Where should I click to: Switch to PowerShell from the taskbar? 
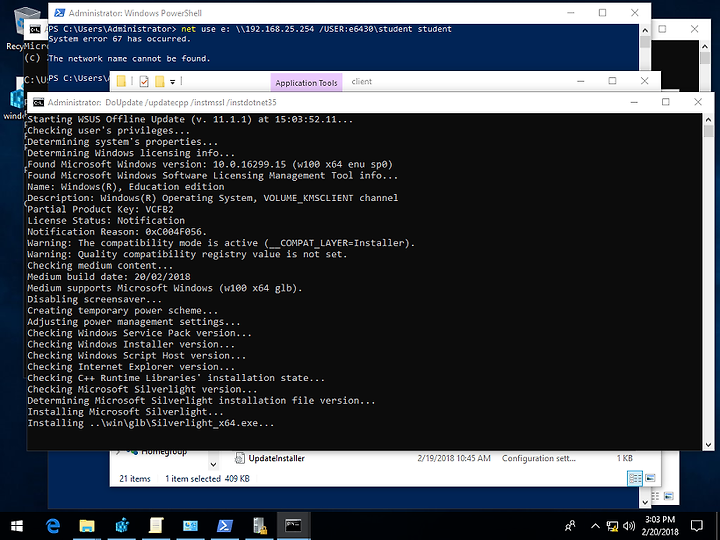coord(225,526)
